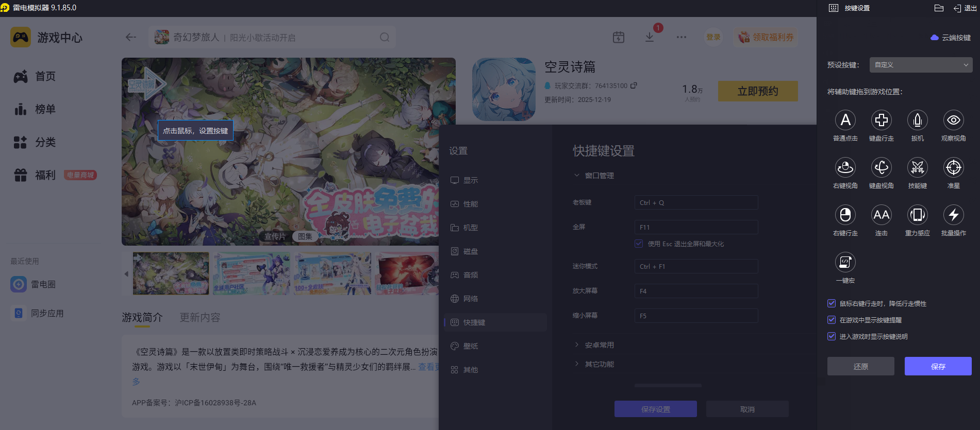The height and width of the screenshot is (430, 980).
Task: Go to 首页 in game center
Action: [35, 76]
